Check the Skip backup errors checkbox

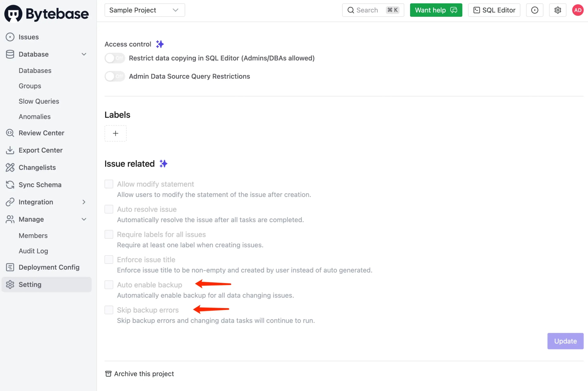point(109,310)
